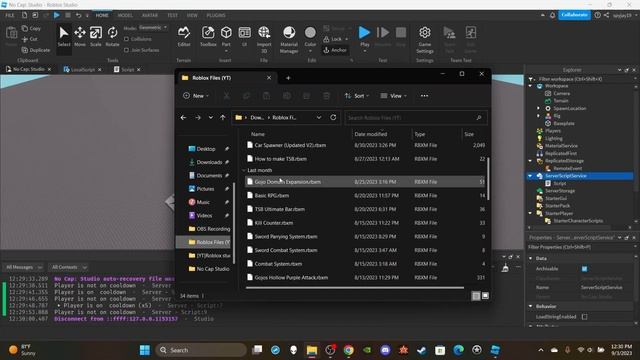Select ReplicatedStorage in Explorer tree

(x=564, y=161)
